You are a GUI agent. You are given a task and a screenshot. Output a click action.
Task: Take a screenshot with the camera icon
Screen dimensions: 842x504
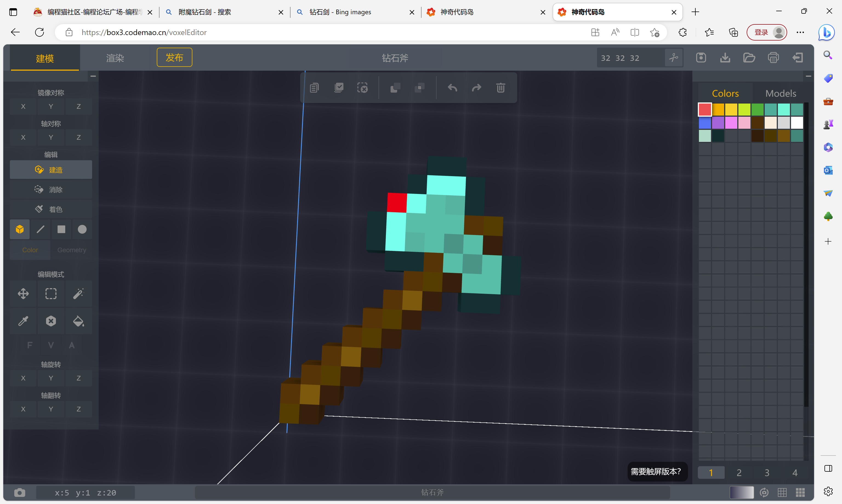point(20,492)
